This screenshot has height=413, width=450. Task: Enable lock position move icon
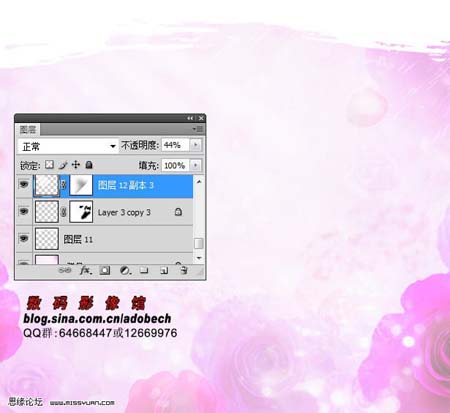(76, 165)
